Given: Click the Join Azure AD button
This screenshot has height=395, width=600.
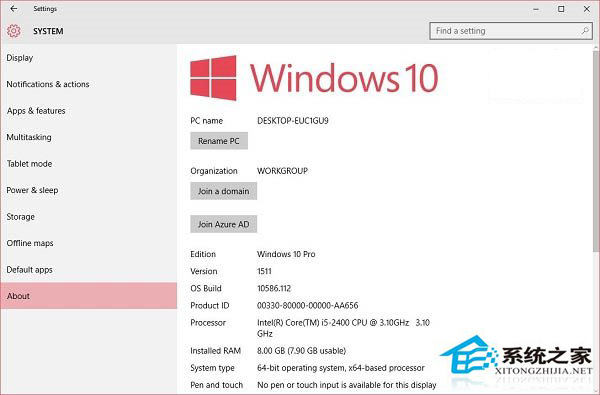Looking at the screenshot, I should point(223,224).
